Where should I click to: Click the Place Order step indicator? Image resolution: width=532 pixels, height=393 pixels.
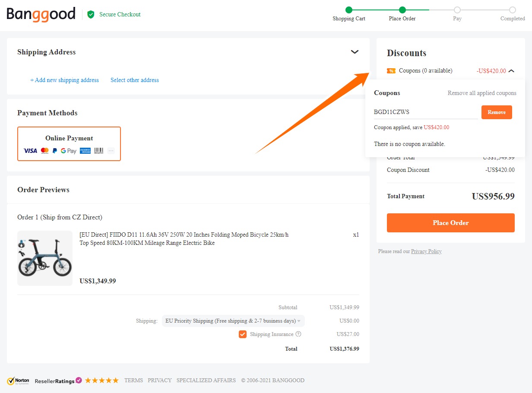(x=402, y=14)
